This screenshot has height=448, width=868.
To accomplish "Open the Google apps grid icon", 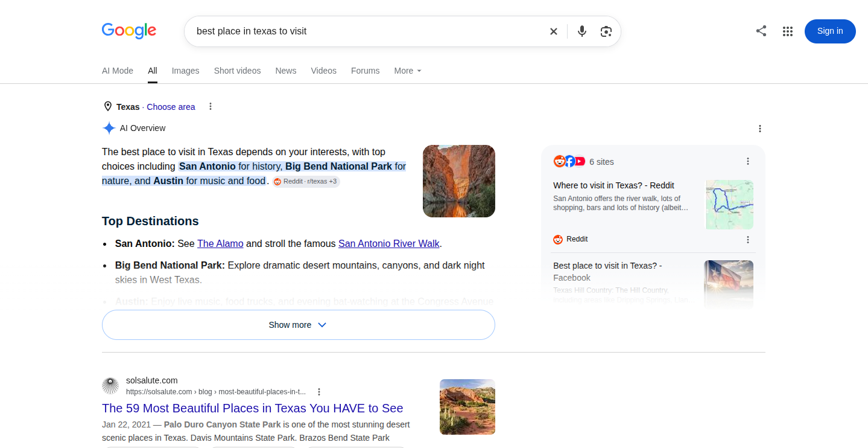I will tap(787, 31).
